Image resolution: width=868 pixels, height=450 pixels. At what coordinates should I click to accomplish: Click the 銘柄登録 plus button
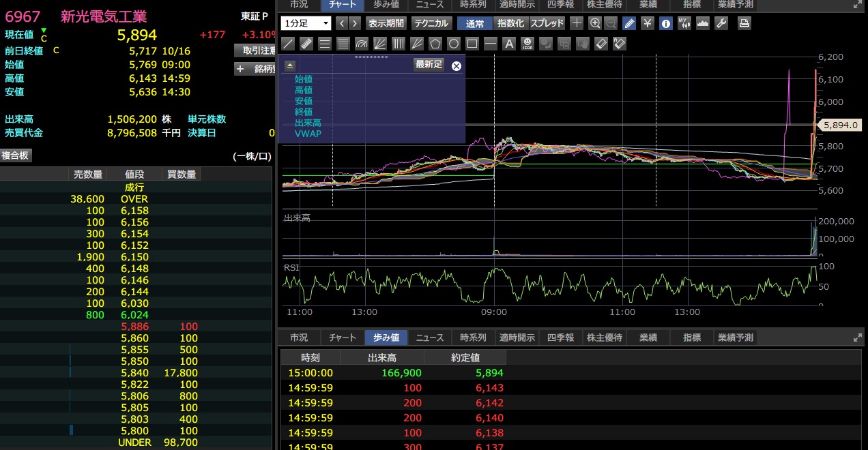(x=255, y=69)
